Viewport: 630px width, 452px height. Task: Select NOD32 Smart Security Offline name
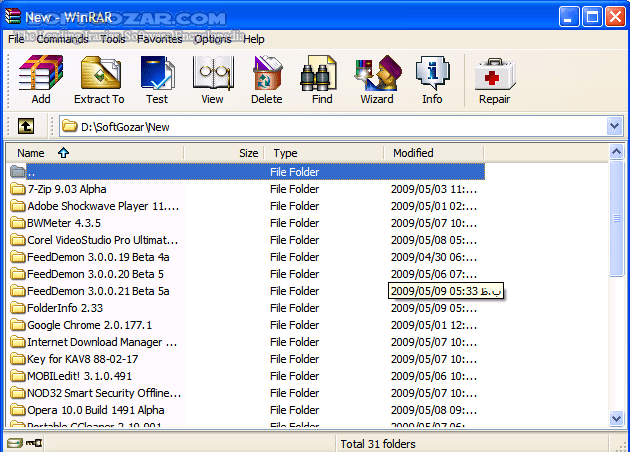click(104, 393)
